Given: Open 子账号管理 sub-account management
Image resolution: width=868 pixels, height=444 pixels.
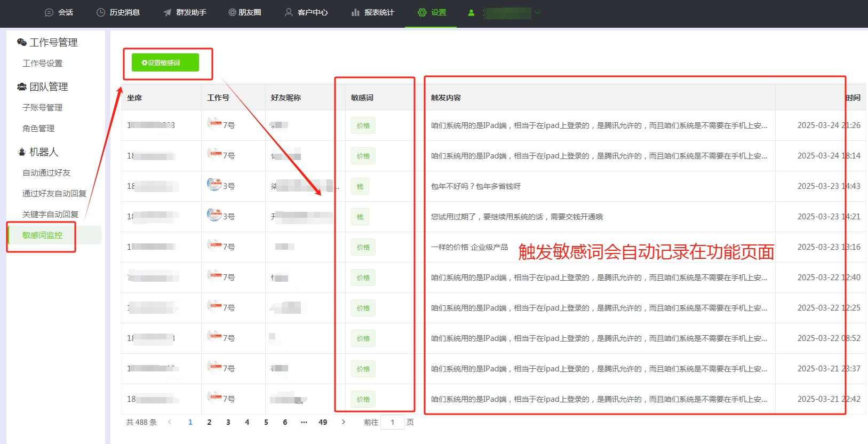Looking at the screenshot, I should tap(43, 107).
